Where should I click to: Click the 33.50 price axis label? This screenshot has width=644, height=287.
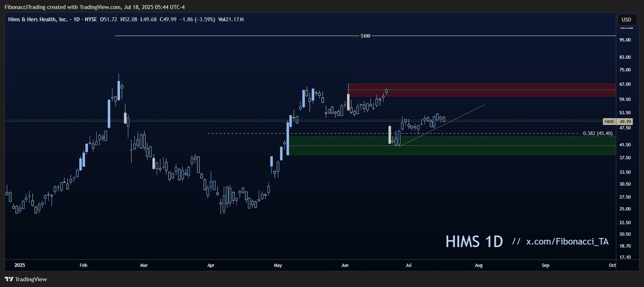[x=624, y=172]
